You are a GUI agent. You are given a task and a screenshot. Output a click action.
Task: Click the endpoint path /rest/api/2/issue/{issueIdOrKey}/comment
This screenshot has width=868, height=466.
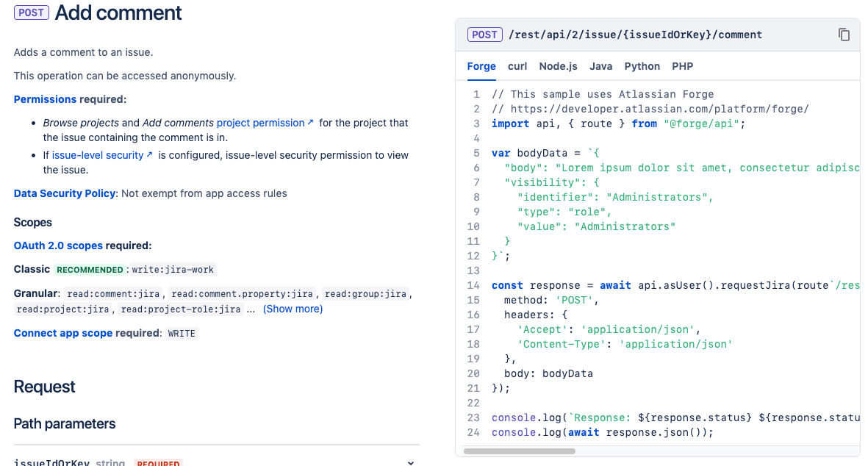click(x=635, y=35)
